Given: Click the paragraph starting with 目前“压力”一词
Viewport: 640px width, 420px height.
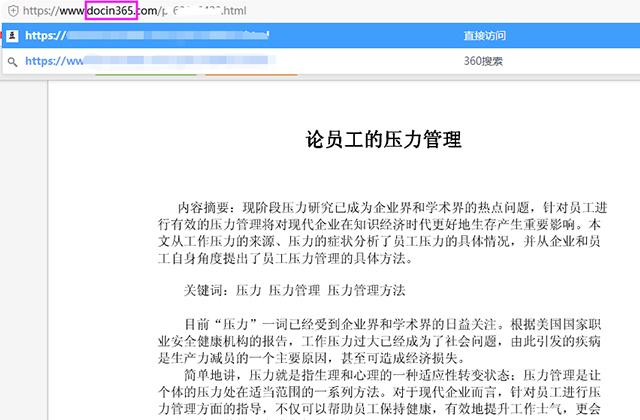Looking at the screenshot, I should [x=380, y=341].
